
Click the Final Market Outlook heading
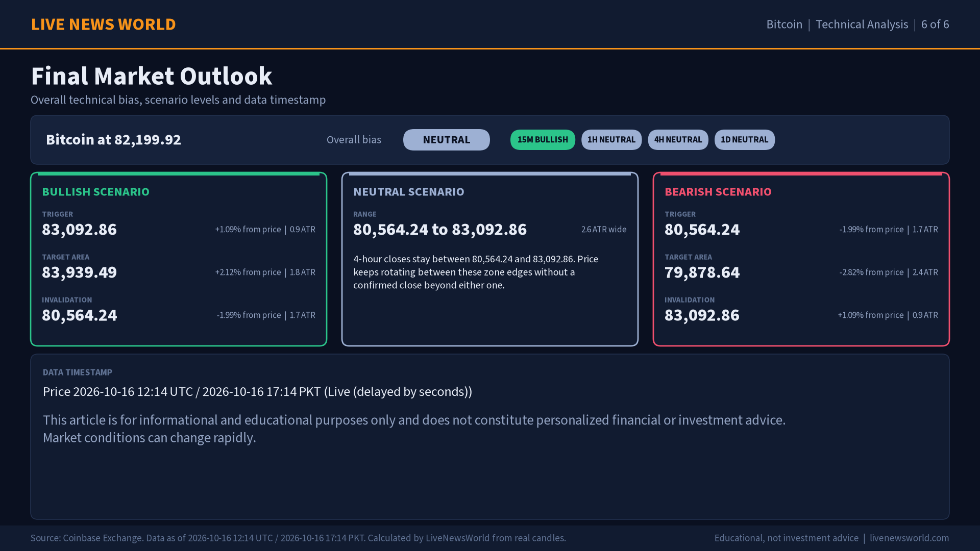152,76
